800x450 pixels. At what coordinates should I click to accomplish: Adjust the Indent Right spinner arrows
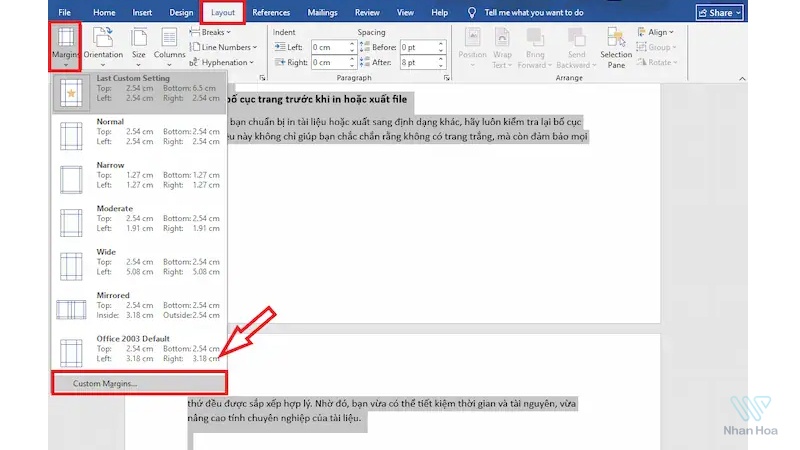(352, 62)
